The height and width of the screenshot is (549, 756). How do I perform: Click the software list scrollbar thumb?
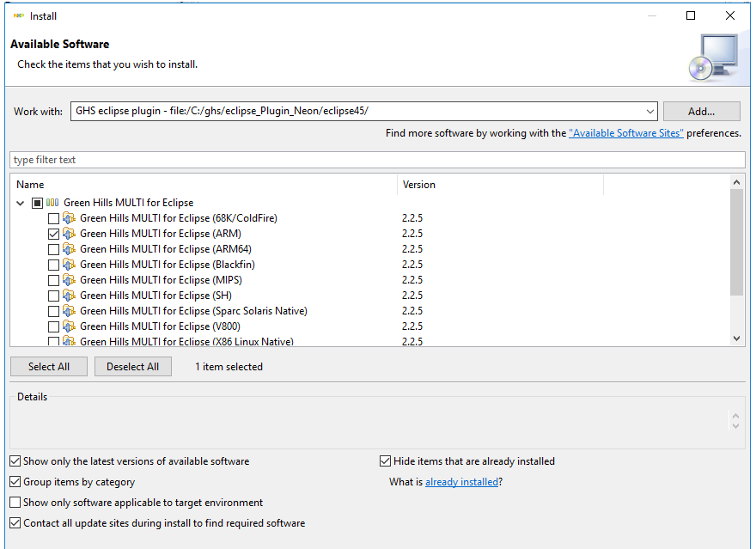736,242
